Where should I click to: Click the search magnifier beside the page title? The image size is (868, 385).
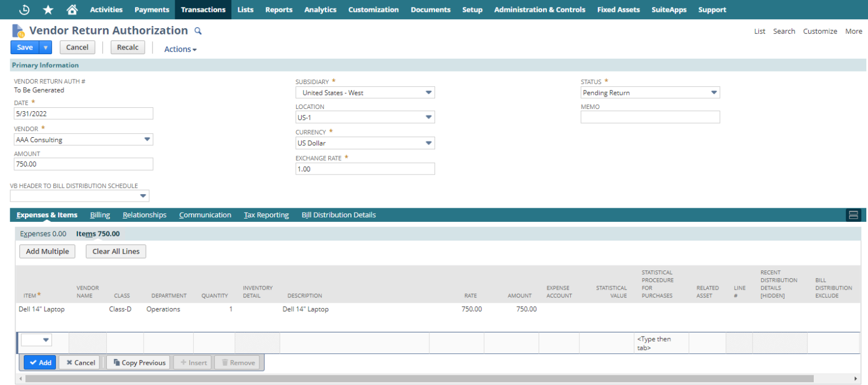197,30
